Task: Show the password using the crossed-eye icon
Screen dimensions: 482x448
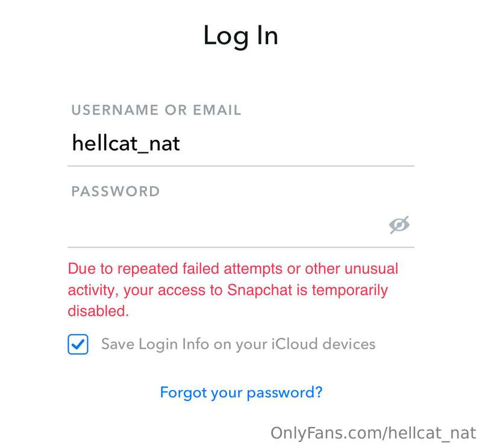Action: tap(399, 225)
